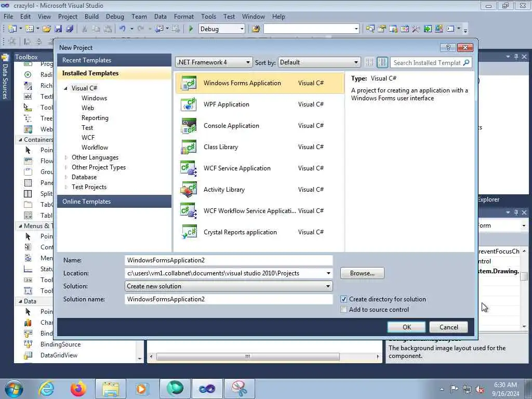
Task: Open the Window menu
Action: point(253,16)
